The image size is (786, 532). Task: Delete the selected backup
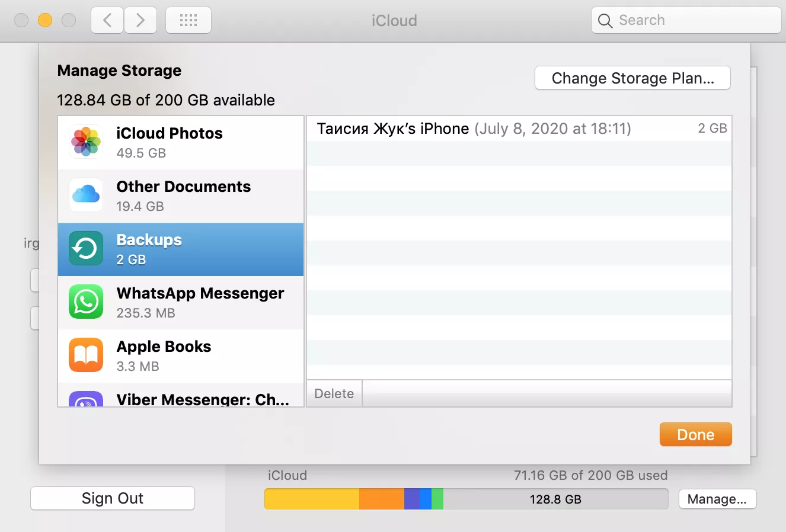[x=334, y=393]
